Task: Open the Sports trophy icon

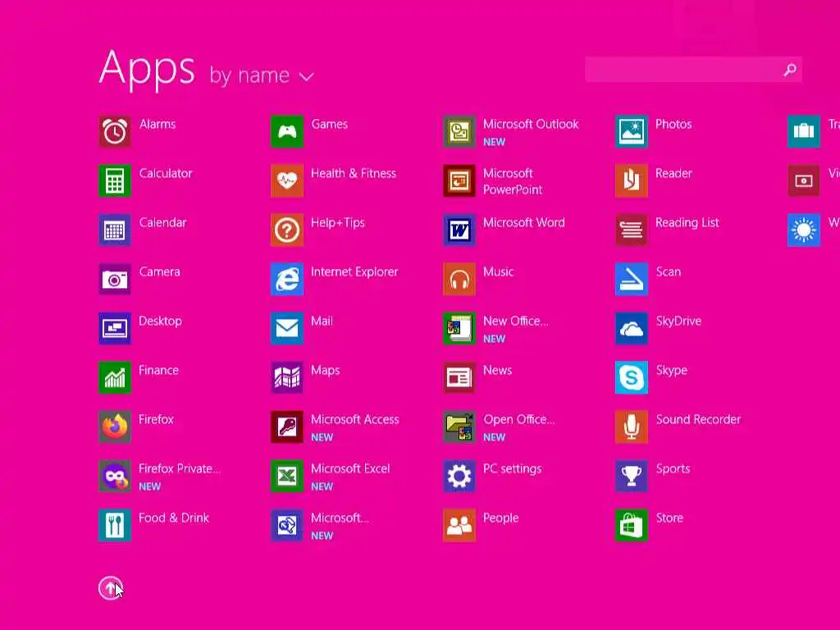Action: point(632,477)
